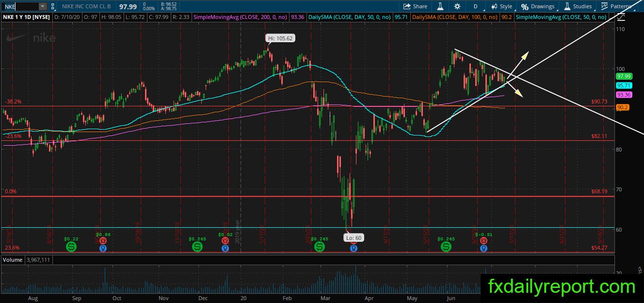Click earnings phone icon under $0.52
This screenshot has width=644, height=303.
[225, 240]
